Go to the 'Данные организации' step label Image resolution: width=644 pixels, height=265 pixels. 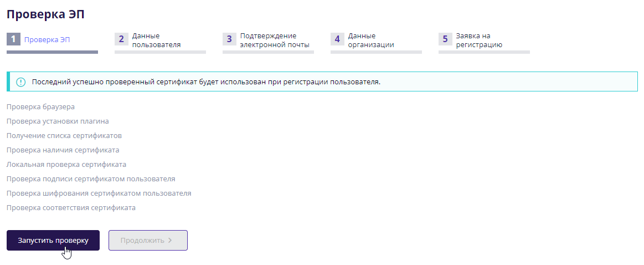(x=371, y=40)
